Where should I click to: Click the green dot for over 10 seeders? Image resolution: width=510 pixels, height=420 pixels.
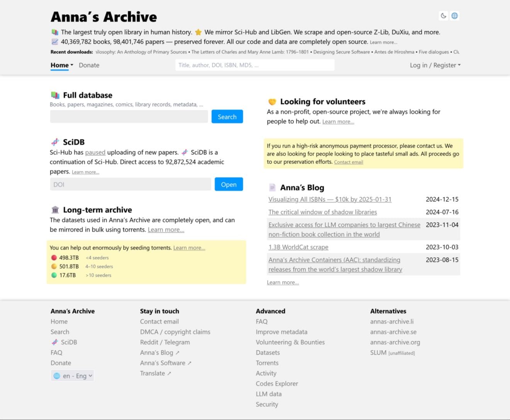[54, 275]
